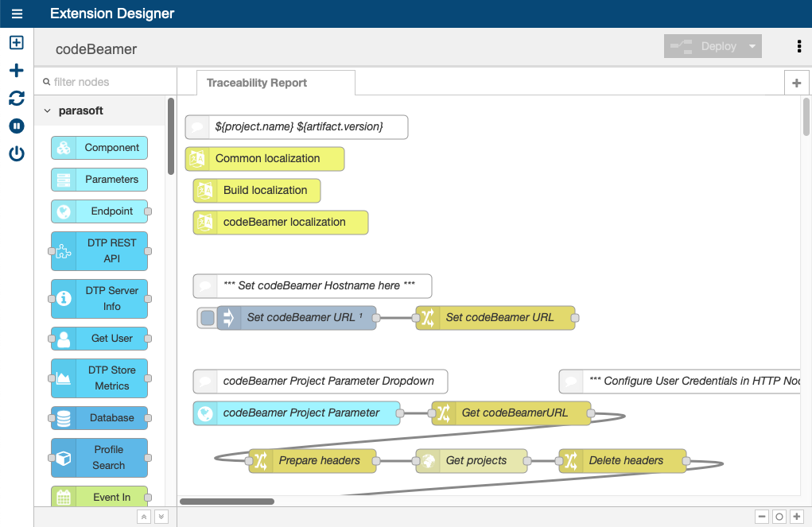Zoom in the canvas
The height and width of the screenshot is (527, 812).
(x=797, y=517)
